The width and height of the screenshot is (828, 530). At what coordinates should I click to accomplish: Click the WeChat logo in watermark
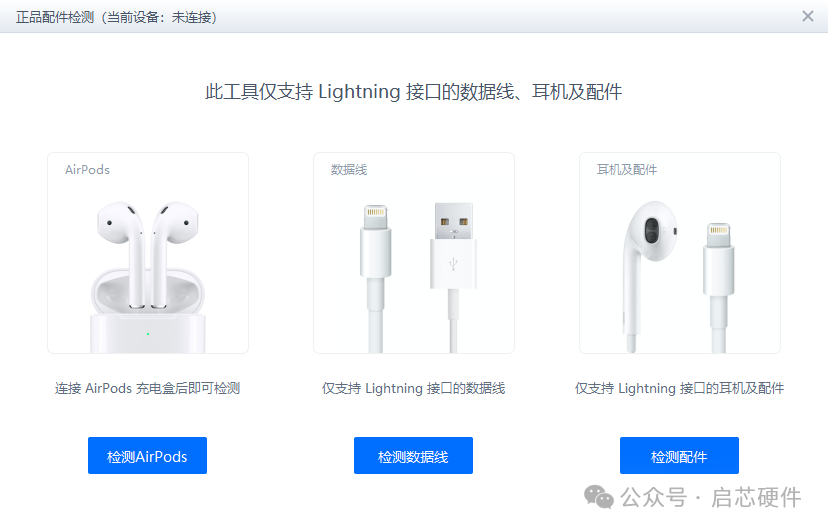[598, 497]
